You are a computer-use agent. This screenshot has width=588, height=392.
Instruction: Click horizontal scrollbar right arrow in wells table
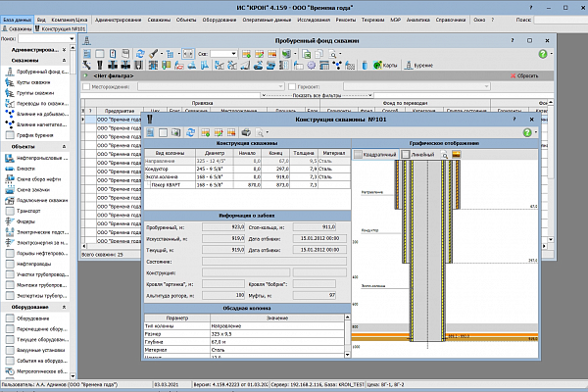(545, 246)
